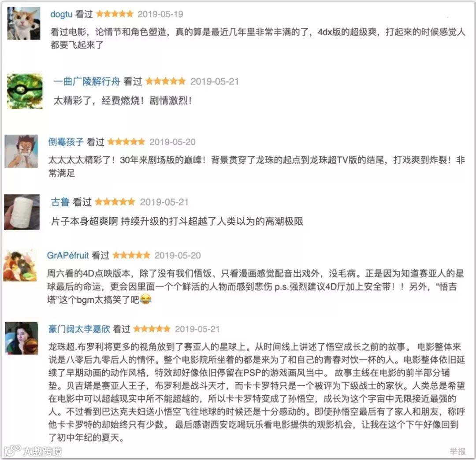
Task: Click the date 2019-05-21 on 豪门阔太李嘉欣's review
Action: pos(197,329)
